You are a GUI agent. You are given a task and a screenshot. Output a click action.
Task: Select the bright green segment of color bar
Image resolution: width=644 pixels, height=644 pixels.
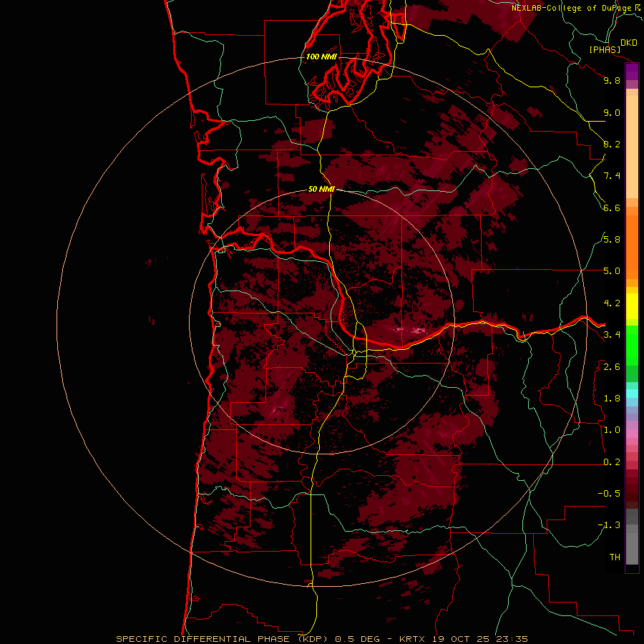[632, 345]
